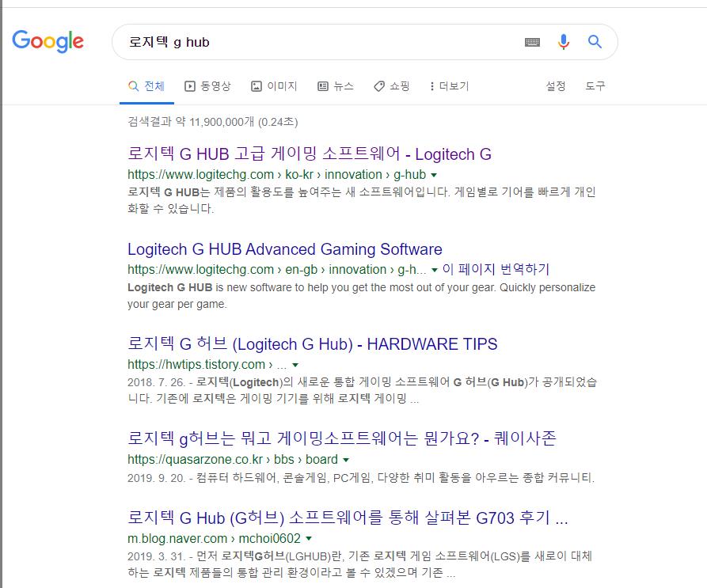This screenshot has width=707, height=588.
Task: Switch to the 쇼핑 tab
Action: pos(392,86)
